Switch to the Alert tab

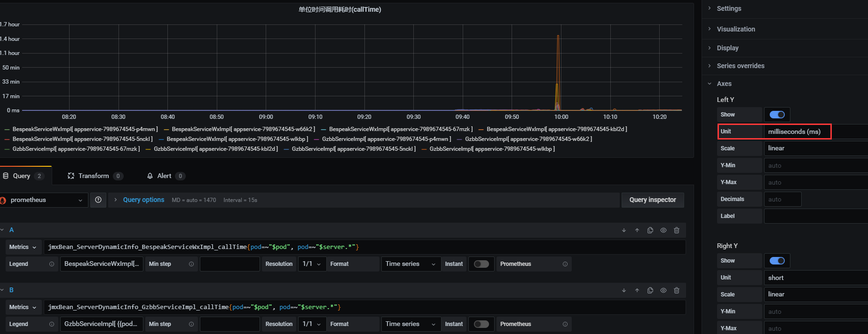coord(166,176)
